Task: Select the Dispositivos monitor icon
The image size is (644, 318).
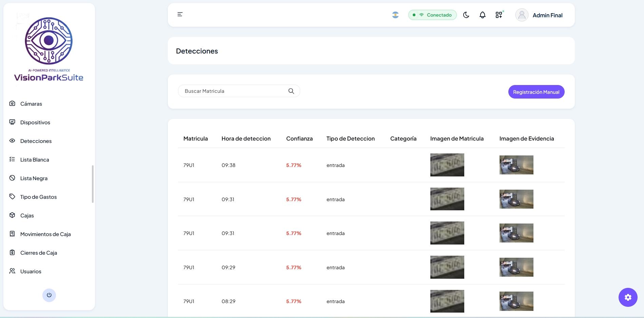Action: (x=12, y=122)
